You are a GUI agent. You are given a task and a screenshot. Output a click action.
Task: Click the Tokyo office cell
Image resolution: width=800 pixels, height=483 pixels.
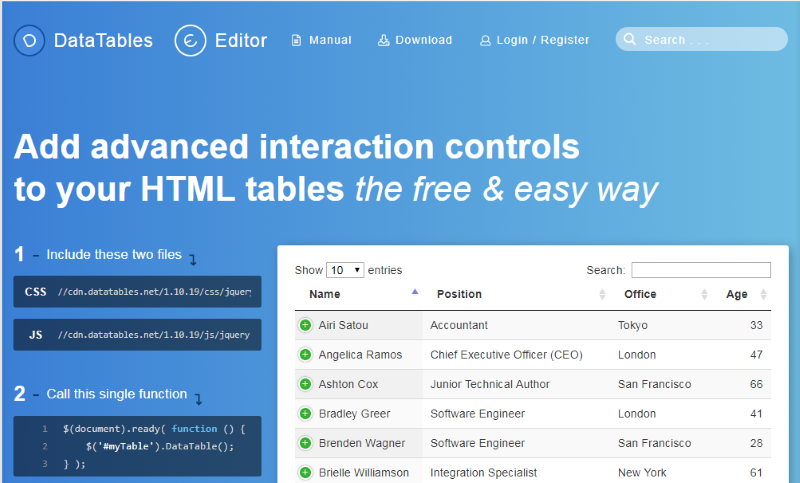click(x=633, y=325)
